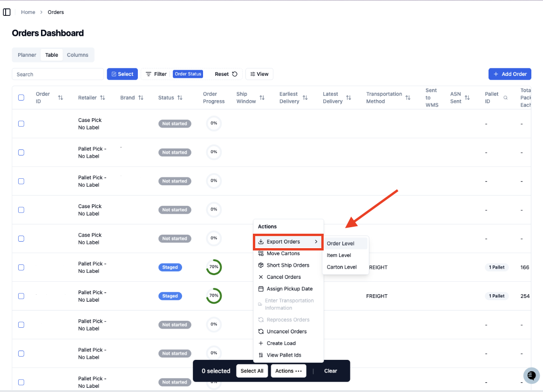Check the first Staged order row checkbox
The image size is (543, 392).
[x=21, y=267]
